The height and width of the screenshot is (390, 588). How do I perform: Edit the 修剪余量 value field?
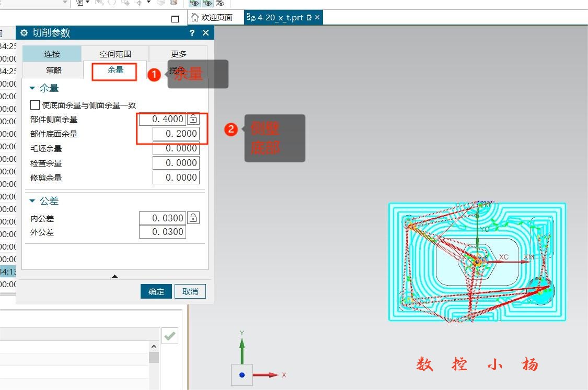[176, 178]
